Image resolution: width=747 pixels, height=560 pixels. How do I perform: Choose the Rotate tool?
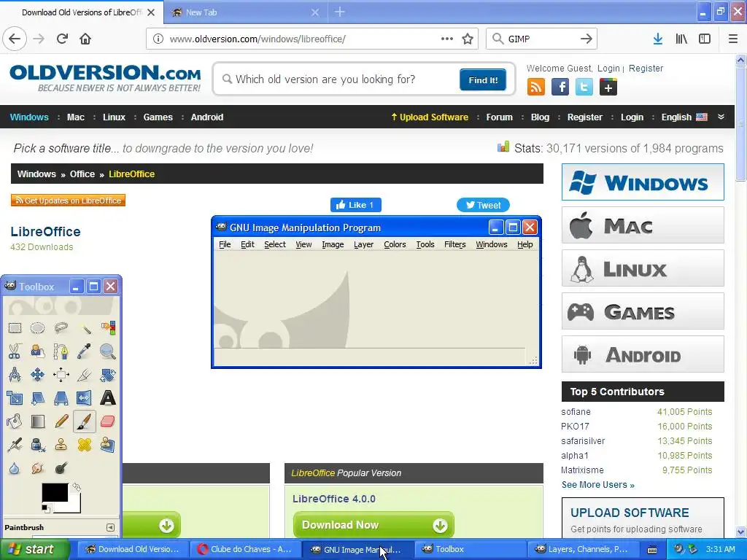click(108, 375)
